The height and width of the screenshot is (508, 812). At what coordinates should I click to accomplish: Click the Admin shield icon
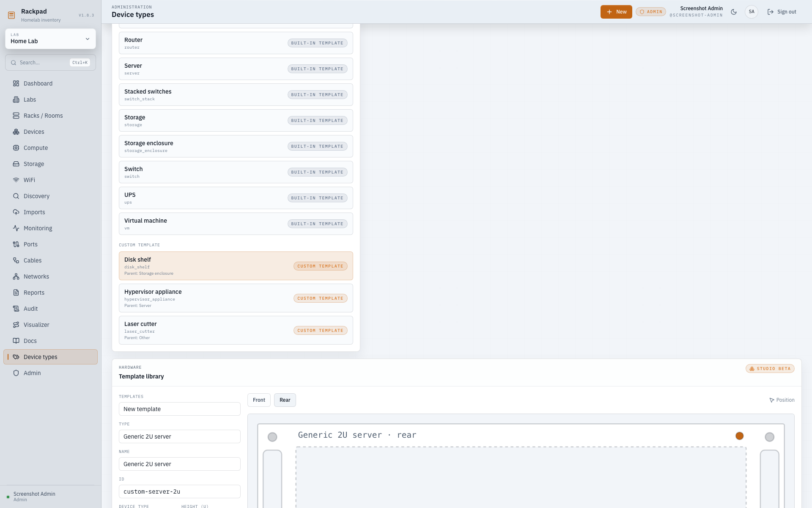coord(16,373)
